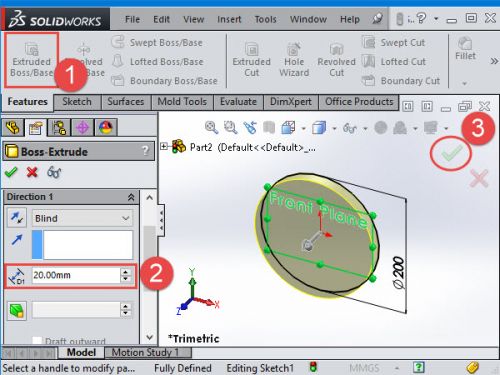Click the property panel scroll up arrow
This screenshot has height=375, width=500.
click(x=149, y=197)
